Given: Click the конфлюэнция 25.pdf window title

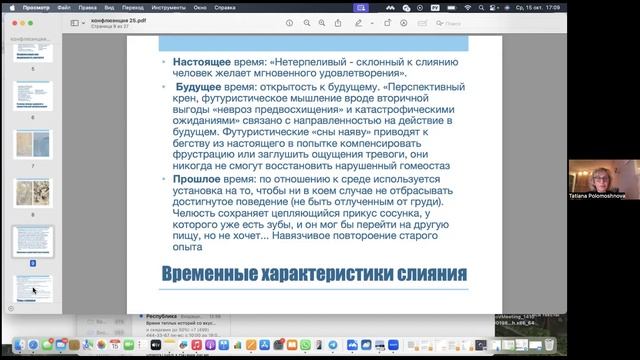Looking at the screenshot, I should pyautogui.click(x=118, y=20).
